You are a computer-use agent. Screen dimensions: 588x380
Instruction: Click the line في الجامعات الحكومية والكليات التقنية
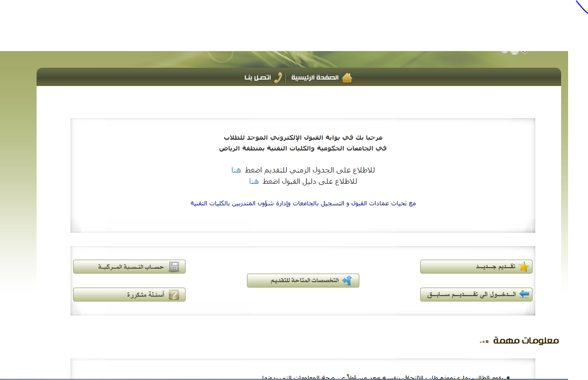tap(303, 148)
